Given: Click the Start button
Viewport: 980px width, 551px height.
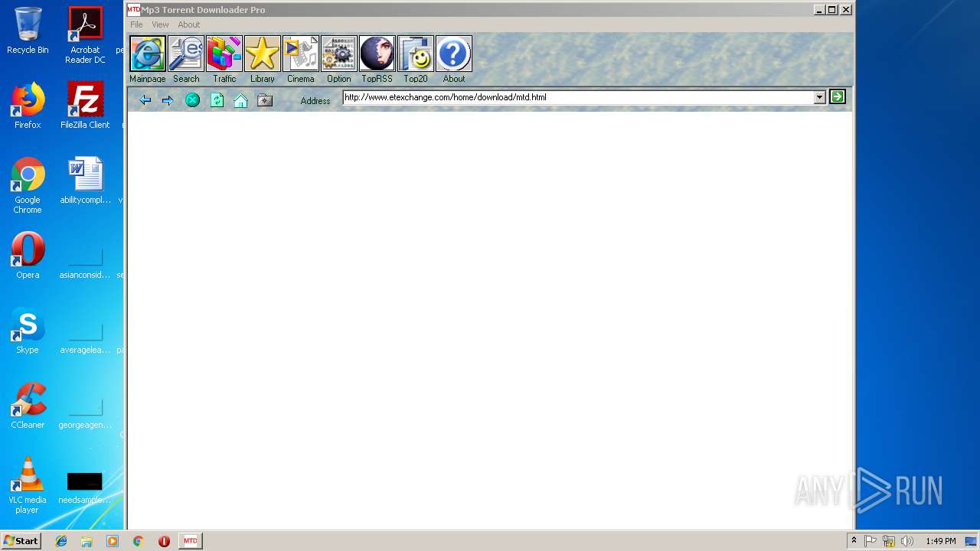Looking at the screenshot, I should pyautogui.click(x=21, y=541).
